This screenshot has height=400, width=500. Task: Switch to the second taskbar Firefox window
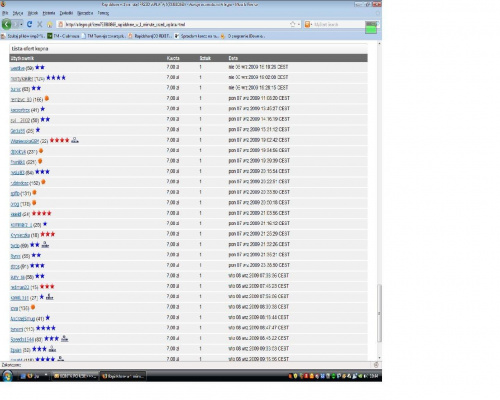(123, 376)
